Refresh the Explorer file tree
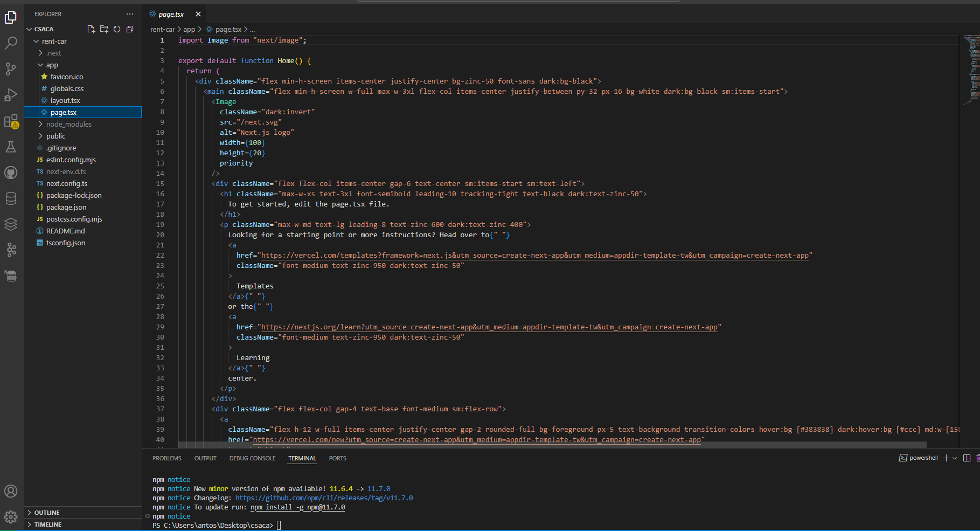The image size is (980, 531). pyautogui.click(x=117, y=29)
